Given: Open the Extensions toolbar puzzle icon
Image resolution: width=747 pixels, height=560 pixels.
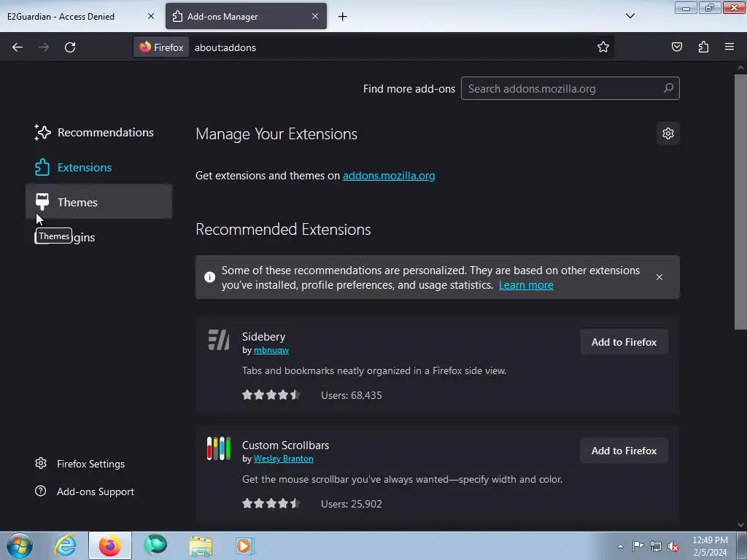Looking at the screenshot, I should (703, 47).
